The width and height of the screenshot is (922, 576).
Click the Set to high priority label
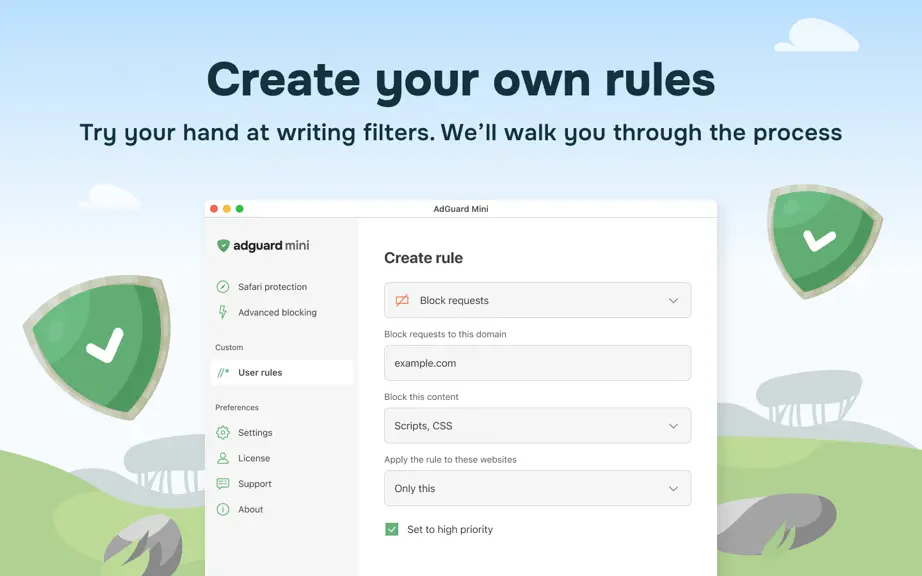pos(450,530)
